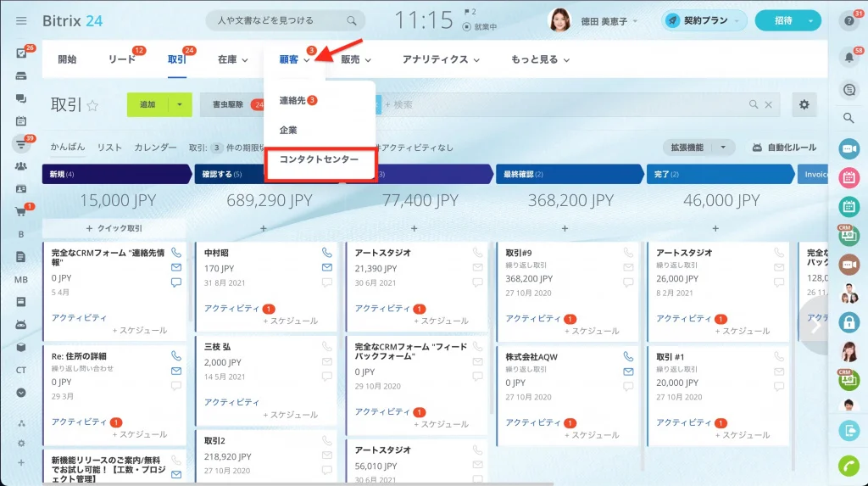
Task: Switch to かんばん view
Action: tap(68, 147)
